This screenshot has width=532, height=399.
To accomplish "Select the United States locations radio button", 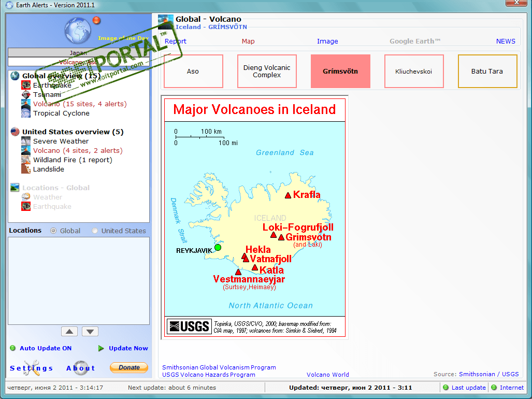I will pyautogui.click(x=95, y=231).
